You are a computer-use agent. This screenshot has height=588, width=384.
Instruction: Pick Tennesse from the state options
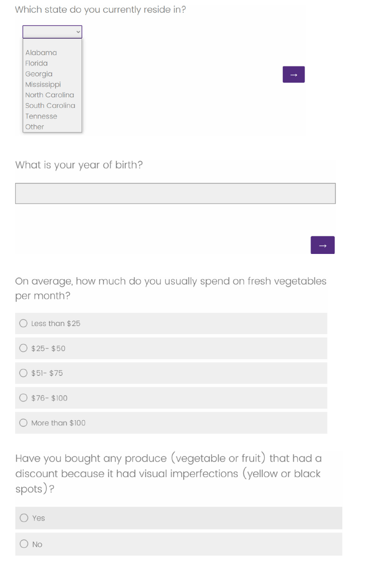pos(41,116)
